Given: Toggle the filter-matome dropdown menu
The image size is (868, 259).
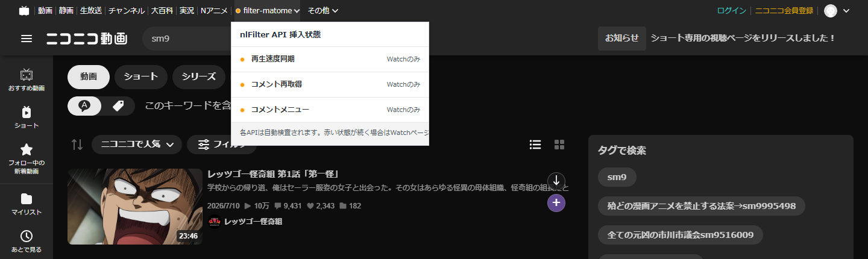Looking at the screenshot, I should [268, 11].
